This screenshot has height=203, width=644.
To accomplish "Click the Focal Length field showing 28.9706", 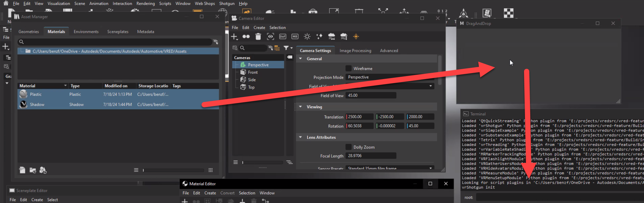I will point(371,156).
